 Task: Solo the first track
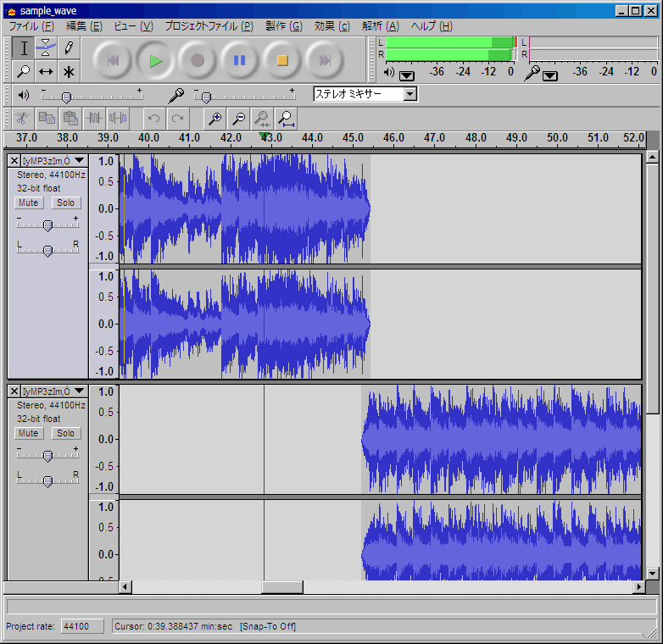pyautogui.click(x=66, y=203)
